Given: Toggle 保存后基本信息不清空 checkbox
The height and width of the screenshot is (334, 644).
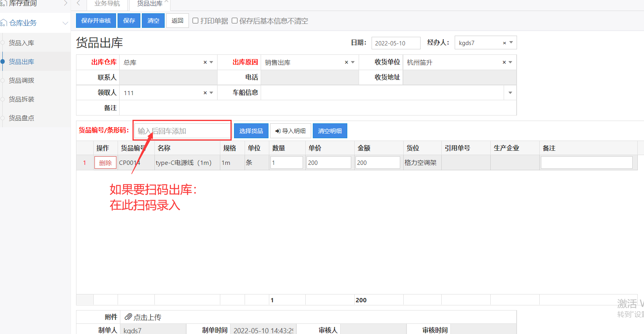Looking at the screenshot, I should pos(234,21).
